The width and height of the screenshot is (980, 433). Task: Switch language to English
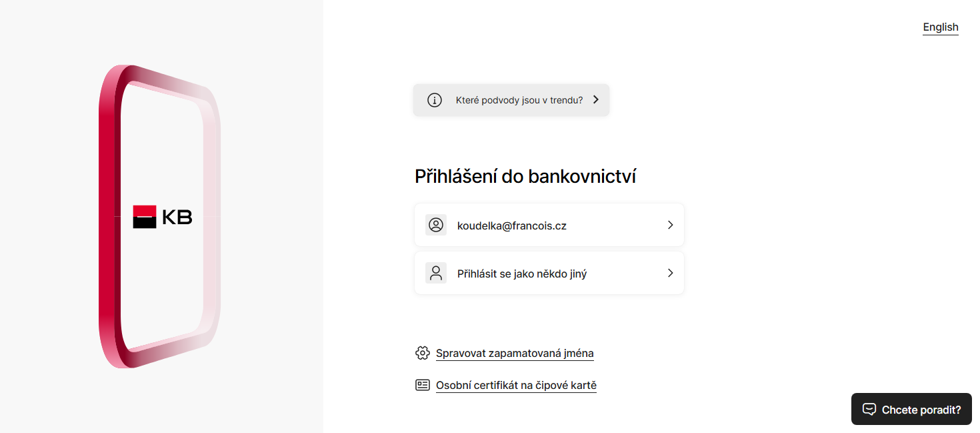click(x=940, y=27)
